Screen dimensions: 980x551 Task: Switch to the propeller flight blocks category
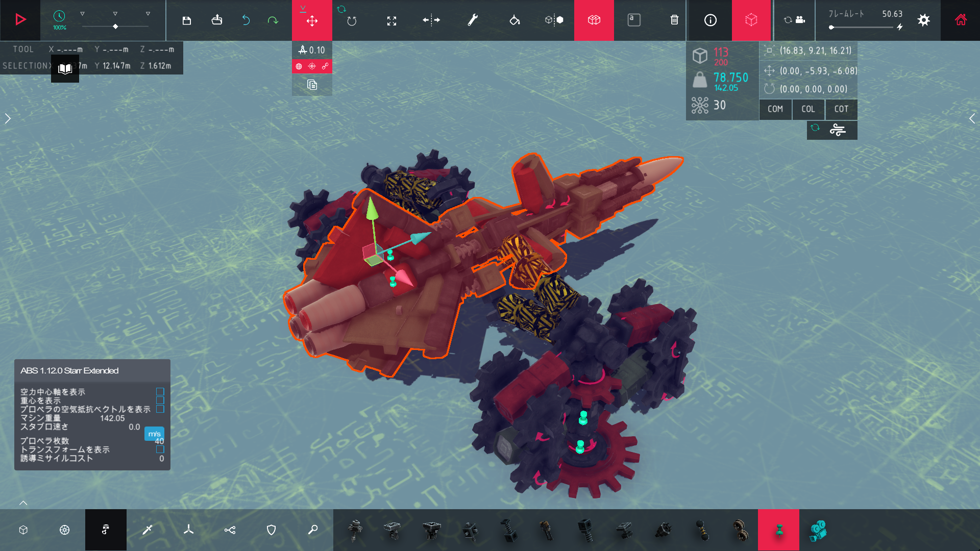coord(188,530)
